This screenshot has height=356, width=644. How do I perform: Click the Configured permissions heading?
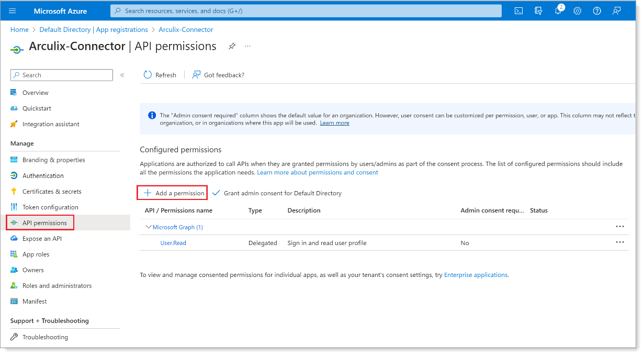pos(180,150)
